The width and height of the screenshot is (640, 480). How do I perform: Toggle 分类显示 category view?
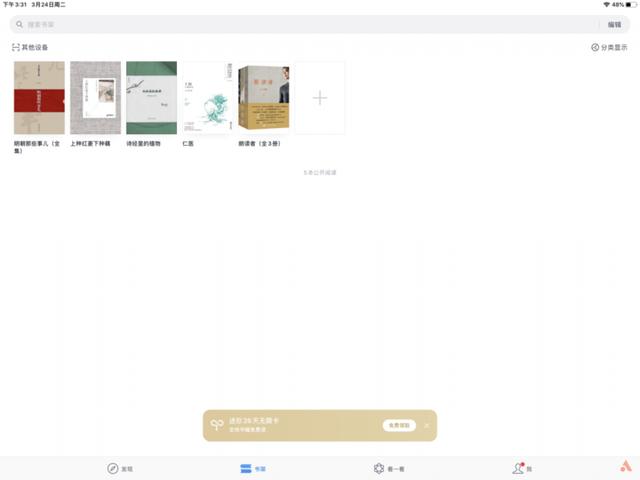609,47
